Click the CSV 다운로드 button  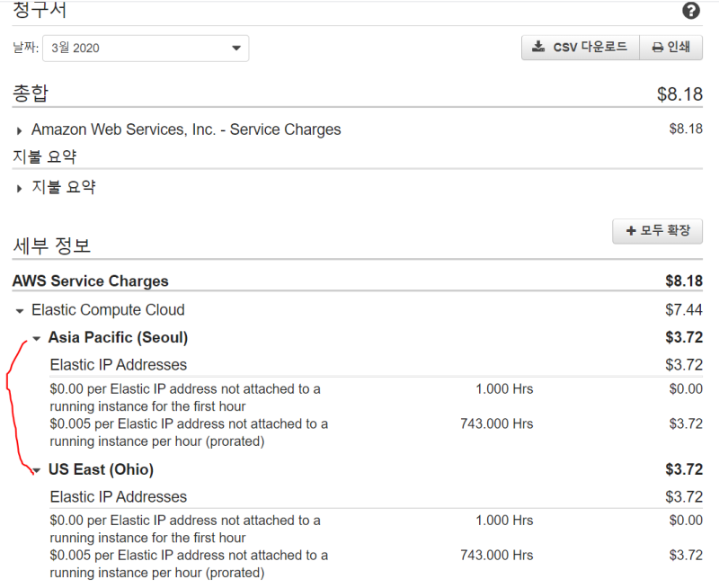580,48
